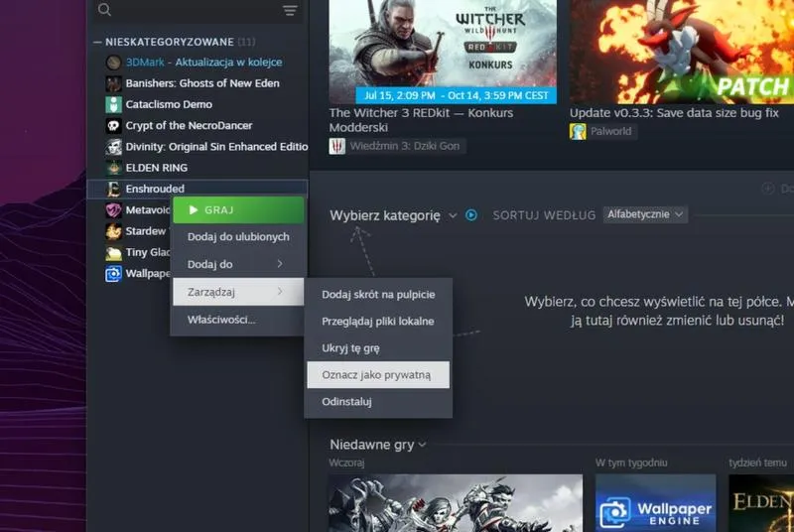Click the Palworld game tag
Viewport: 794px width, 532px height.
click(x=602, y=132)
